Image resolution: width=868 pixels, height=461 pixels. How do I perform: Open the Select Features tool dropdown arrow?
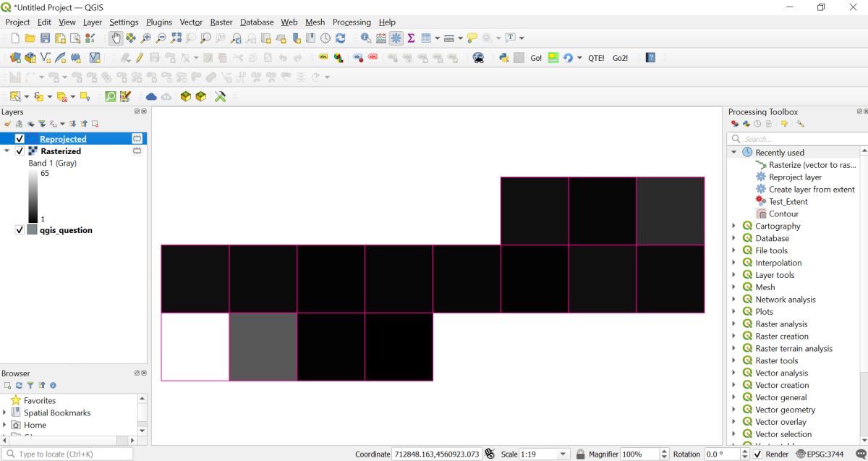27,96
